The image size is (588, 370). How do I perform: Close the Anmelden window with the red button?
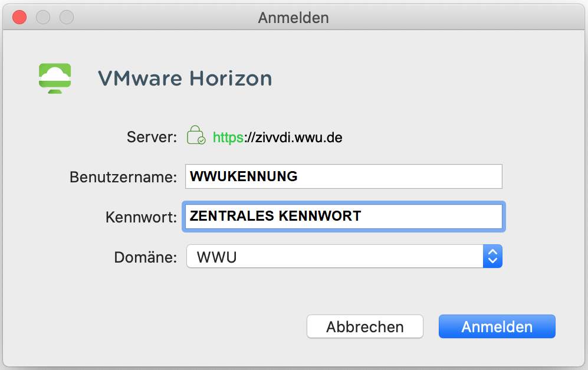[x=19, y=18]
